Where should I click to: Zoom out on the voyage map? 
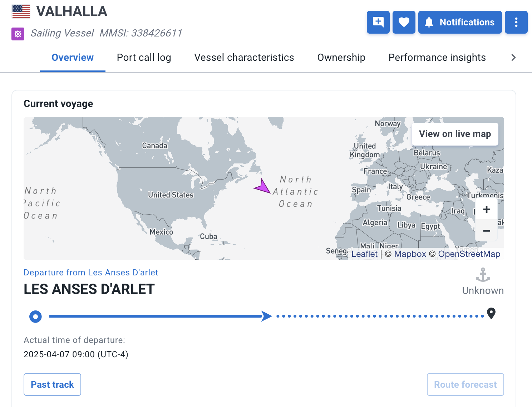(486, 231)
